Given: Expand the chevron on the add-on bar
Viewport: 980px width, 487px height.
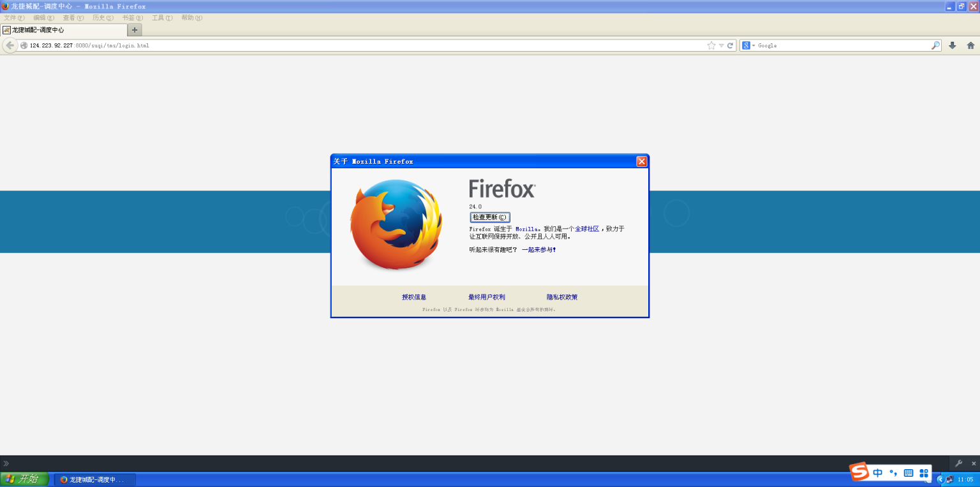Looking at the screenshot, I should tap(7, 463).
